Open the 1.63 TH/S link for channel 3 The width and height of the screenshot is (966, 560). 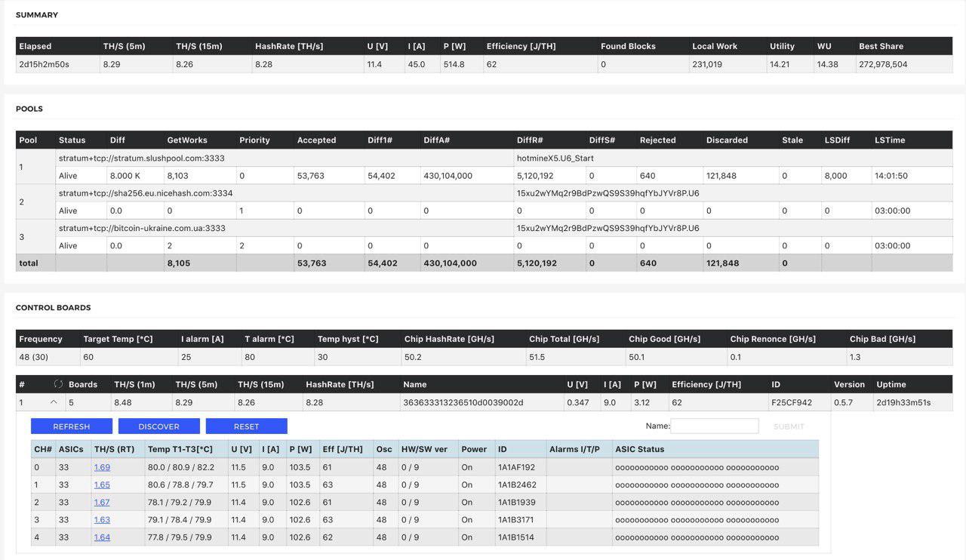102,519
